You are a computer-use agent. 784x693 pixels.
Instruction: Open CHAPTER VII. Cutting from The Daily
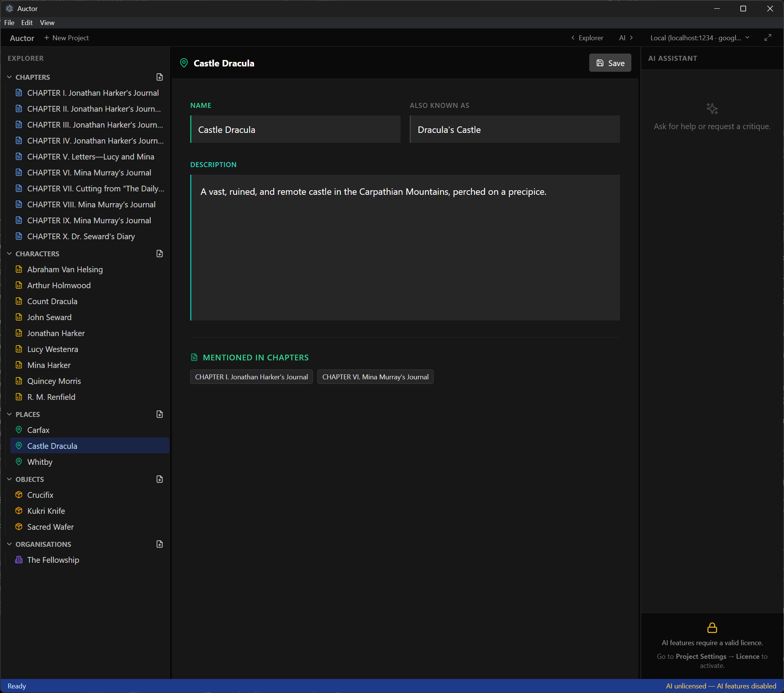click(90, 188)
